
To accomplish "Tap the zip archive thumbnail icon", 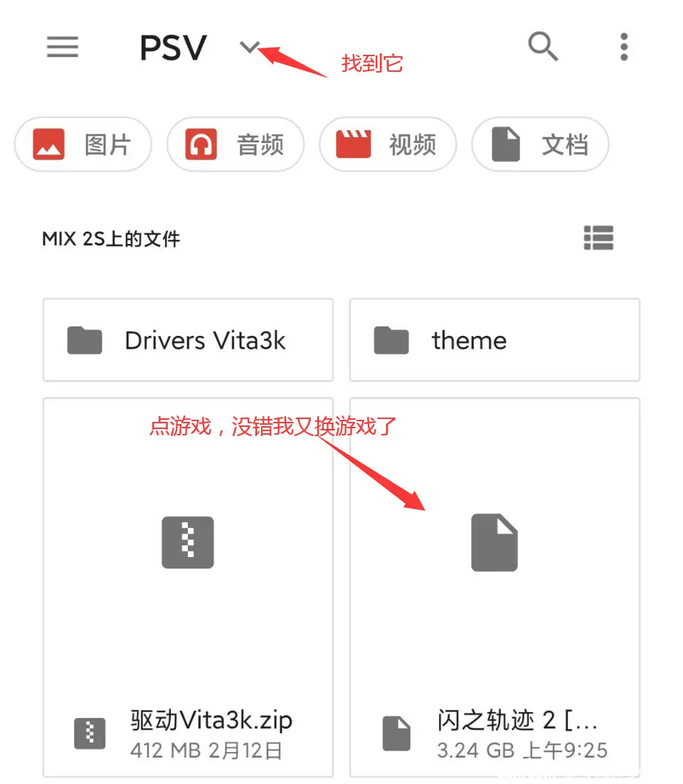I will (188, 543).
